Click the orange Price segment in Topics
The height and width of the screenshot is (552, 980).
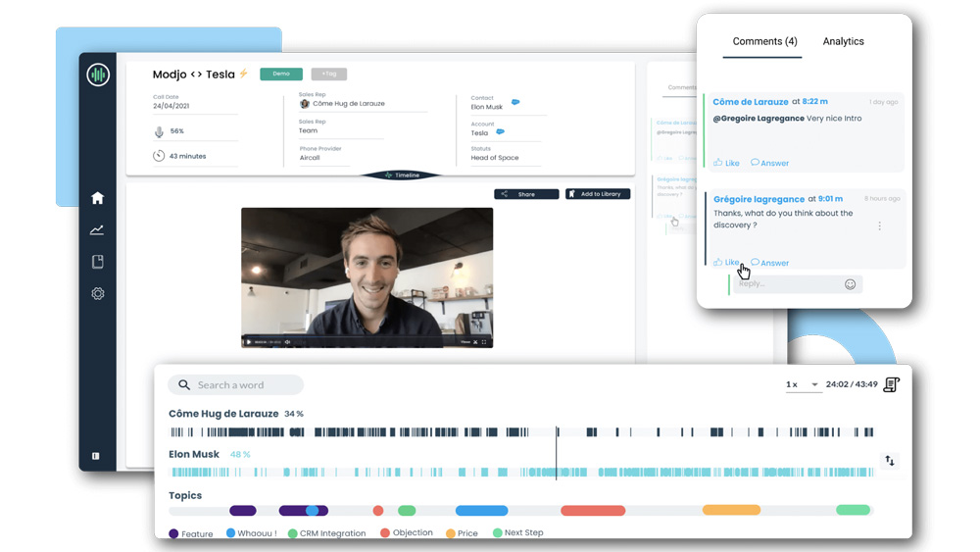[731, 510]
